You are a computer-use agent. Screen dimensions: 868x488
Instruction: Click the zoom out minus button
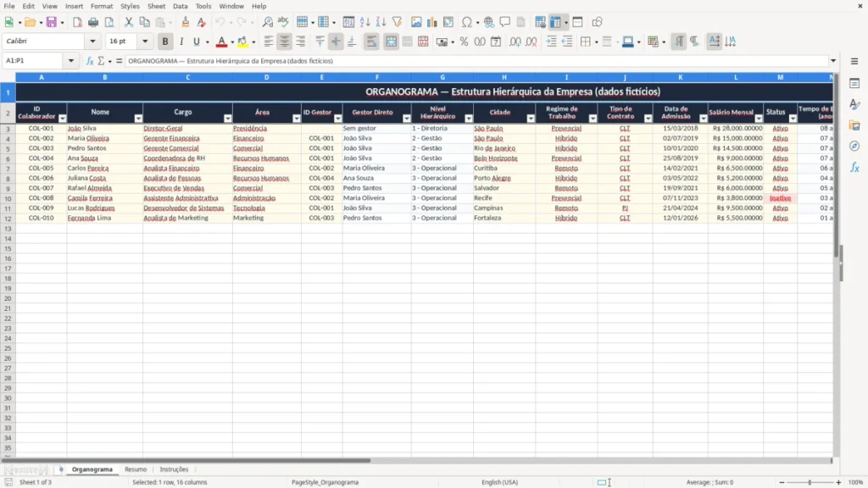coord(782,482)
